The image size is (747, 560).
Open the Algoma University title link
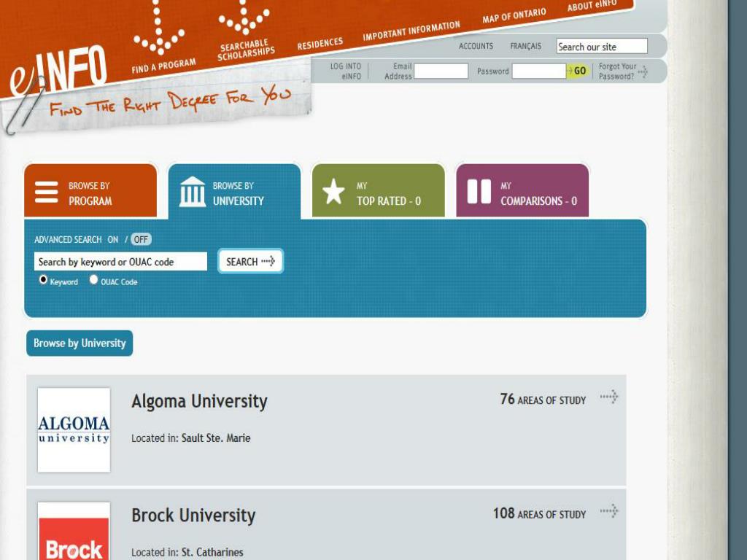point(199,402)
